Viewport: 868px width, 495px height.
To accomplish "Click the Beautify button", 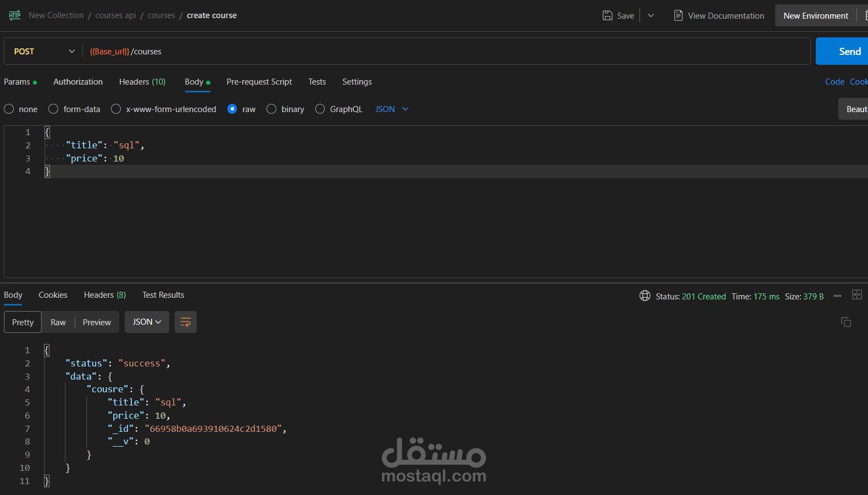I will pyautogui.click(x=853, y=109).
